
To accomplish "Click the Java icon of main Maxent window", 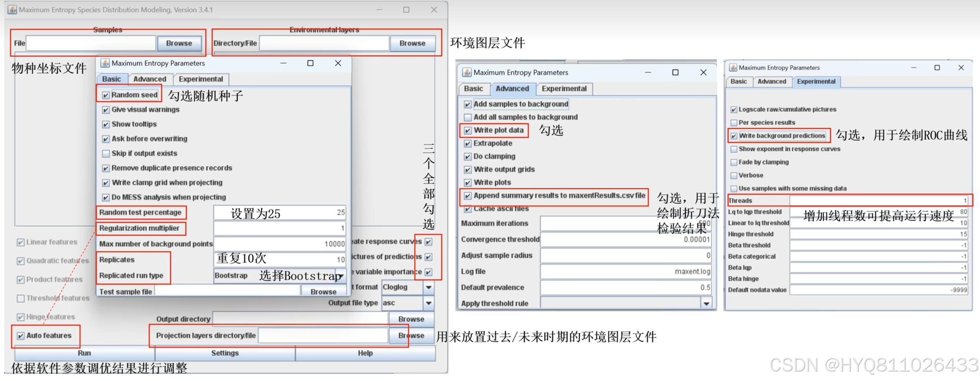I will tap(12, 9).
